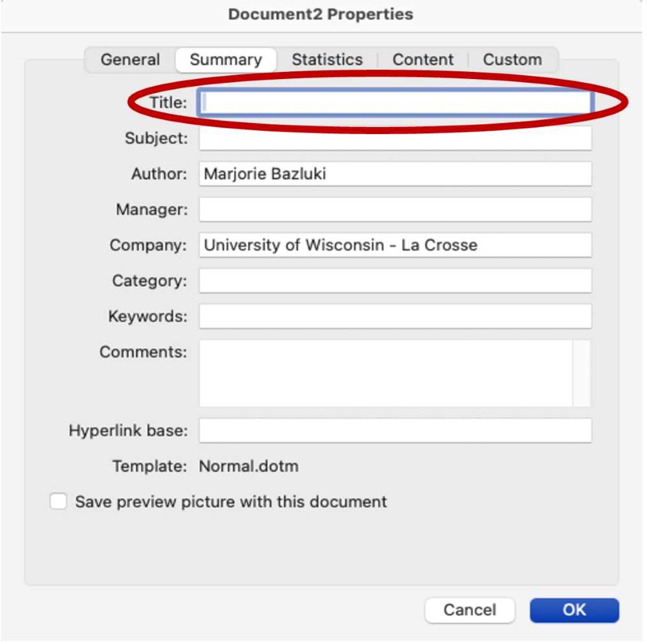This screenshot has height=644, width=647.
Task: Select the Hyperlink base field
Action: tap(395, 431)
